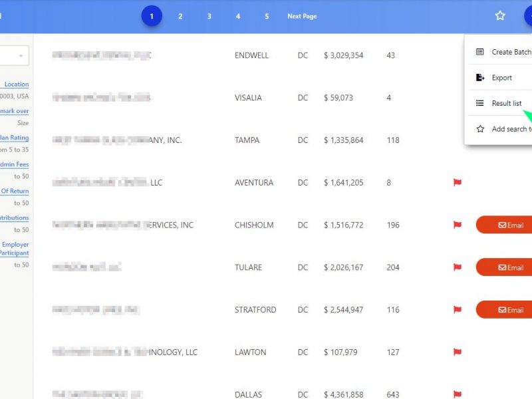532x399 pixels.
Task: Open the Admin Fees filter link
Action: coord(15,164)
